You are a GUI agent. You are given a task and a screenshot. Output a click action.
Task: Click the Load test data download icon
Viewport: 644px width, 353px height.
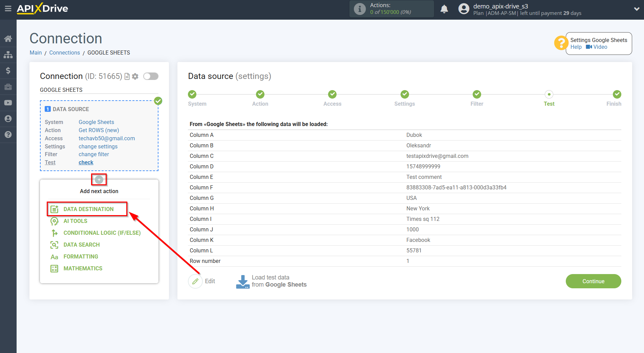[x=242, y=282]
